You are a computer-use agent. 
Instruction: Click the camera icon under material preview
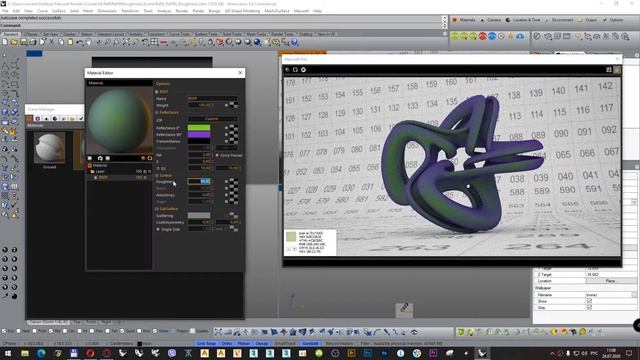coord(100,158)
